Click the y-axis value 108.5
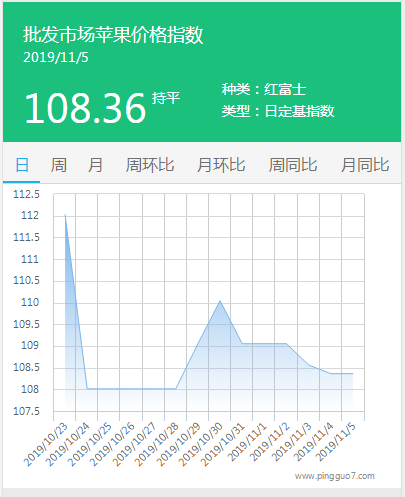 point(26,368)
